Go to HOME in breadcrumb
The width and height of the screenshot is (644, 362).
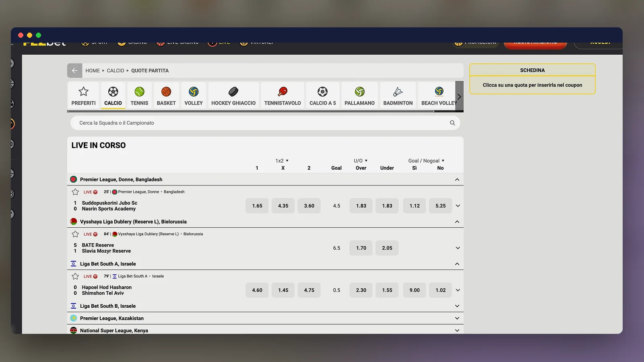click(93, 70)
